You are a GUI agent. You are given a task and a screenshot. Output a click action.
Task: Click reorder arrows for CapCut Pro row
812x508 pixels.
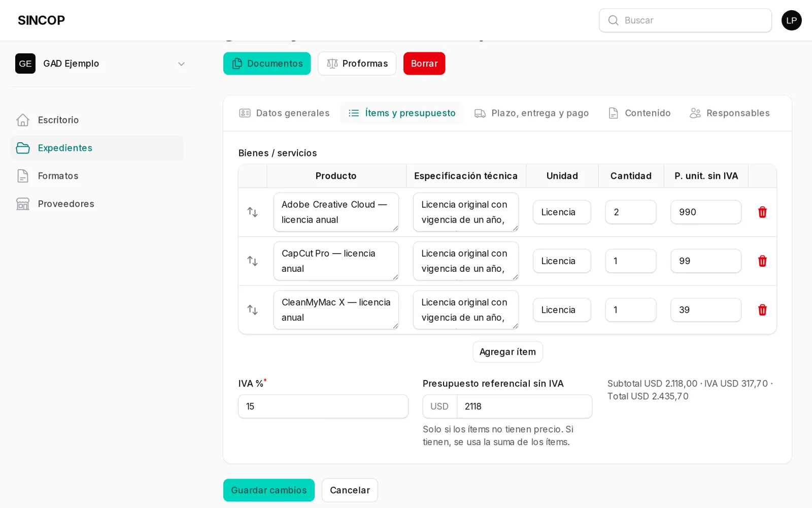click(252, 261)
